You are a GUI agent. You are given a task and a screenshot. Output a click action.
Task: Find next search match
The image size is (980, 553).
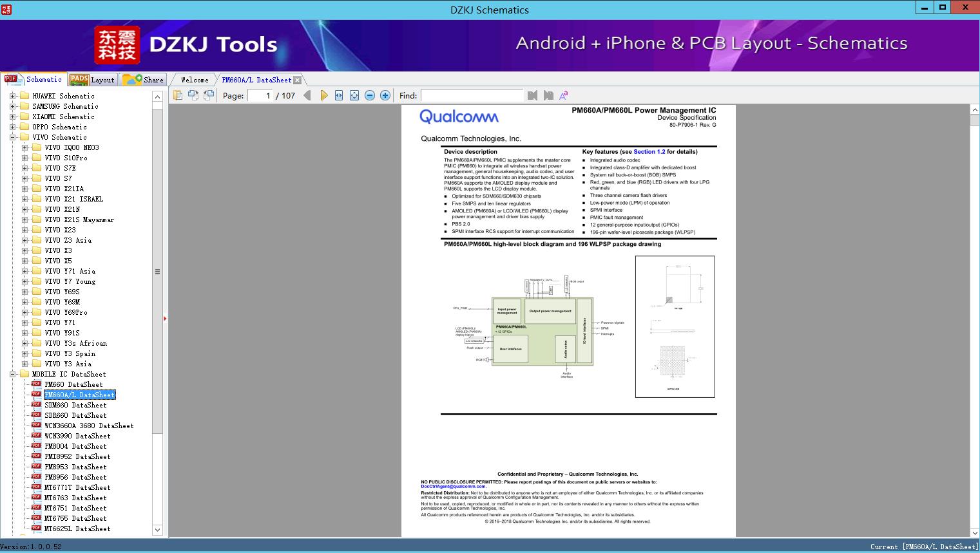(548, 95)
